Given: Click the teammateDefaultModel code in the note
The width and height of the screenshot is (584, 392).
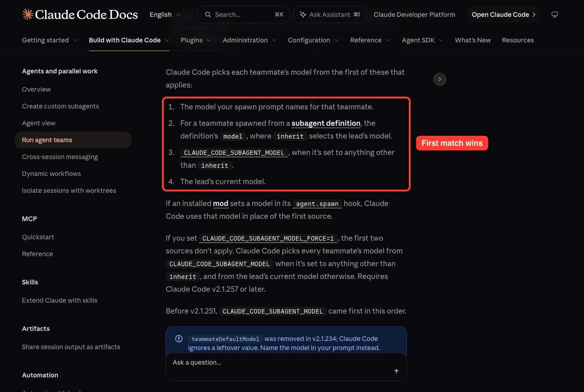Looking at the screenshot, I should pyautogui.click(x=225, y=339).
